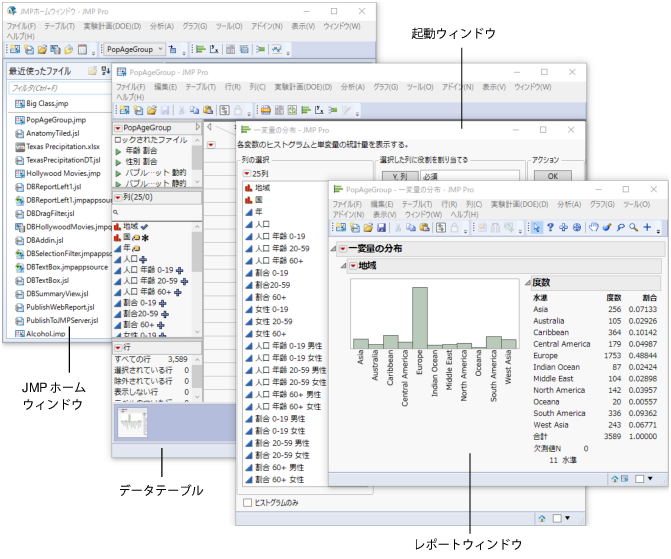Viewport: 671px width, 559px height.
Task: Click green run icon beside 年齢 割合 script
Action: click(x=119, y=151)
